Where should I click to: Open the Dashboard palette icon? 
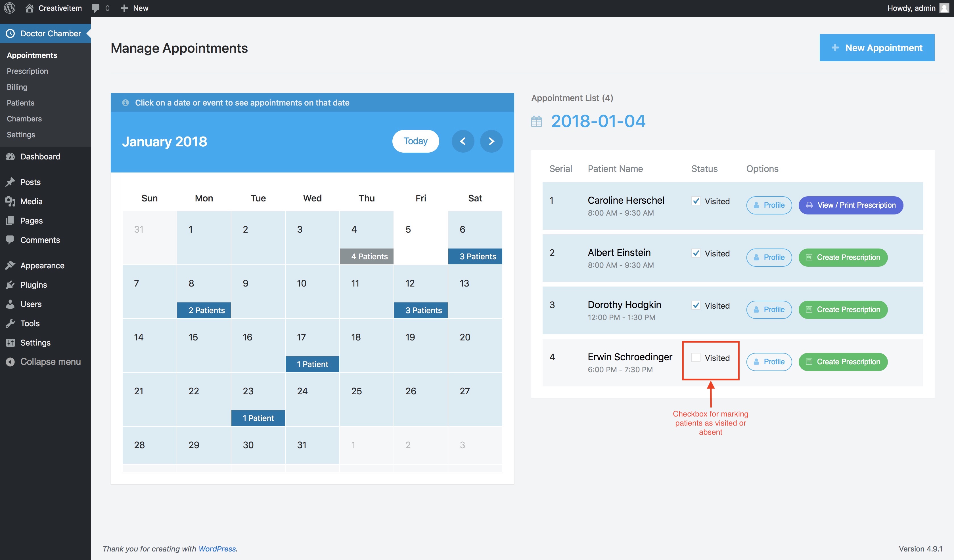tap(10, 156)
